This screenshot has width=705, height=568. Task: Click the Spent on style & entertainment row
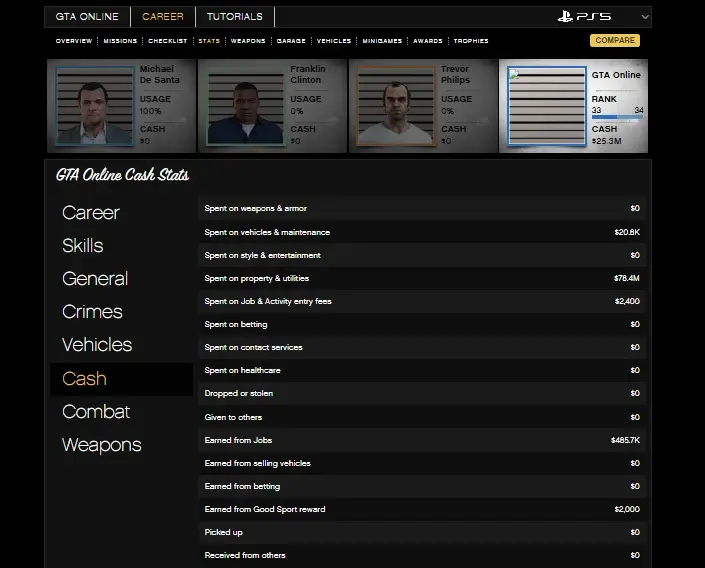[x=422, y=255]
